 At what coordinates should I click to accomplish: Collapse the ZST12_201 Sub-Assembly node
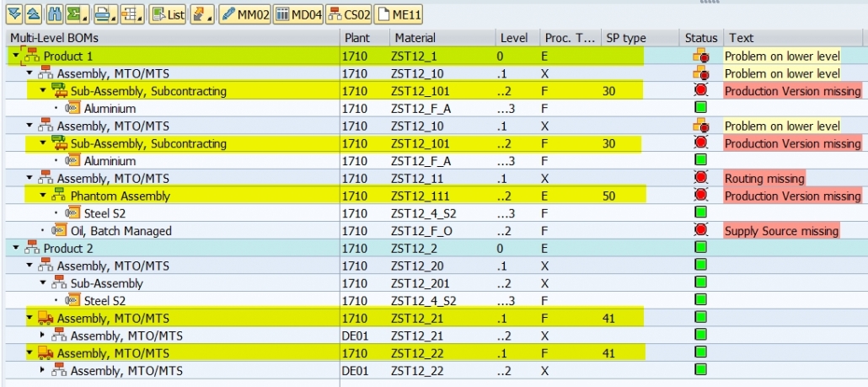(43, 283)
